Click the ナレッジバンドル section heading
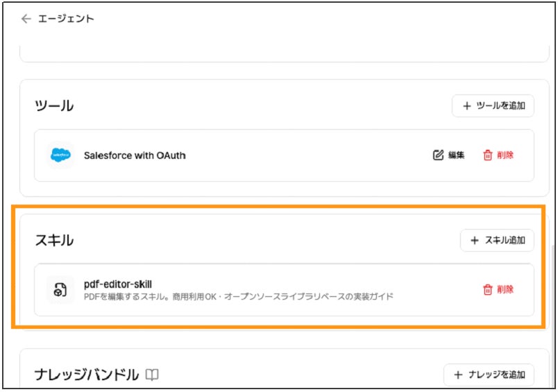The image size is (558, 392). click(87, 375)
